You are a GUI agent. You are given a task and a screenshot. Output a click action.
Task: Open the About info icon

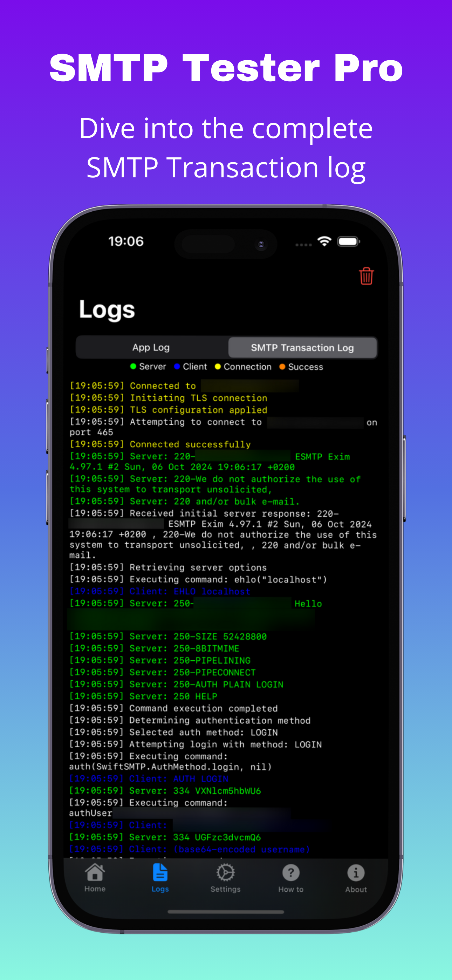[356, 873]
